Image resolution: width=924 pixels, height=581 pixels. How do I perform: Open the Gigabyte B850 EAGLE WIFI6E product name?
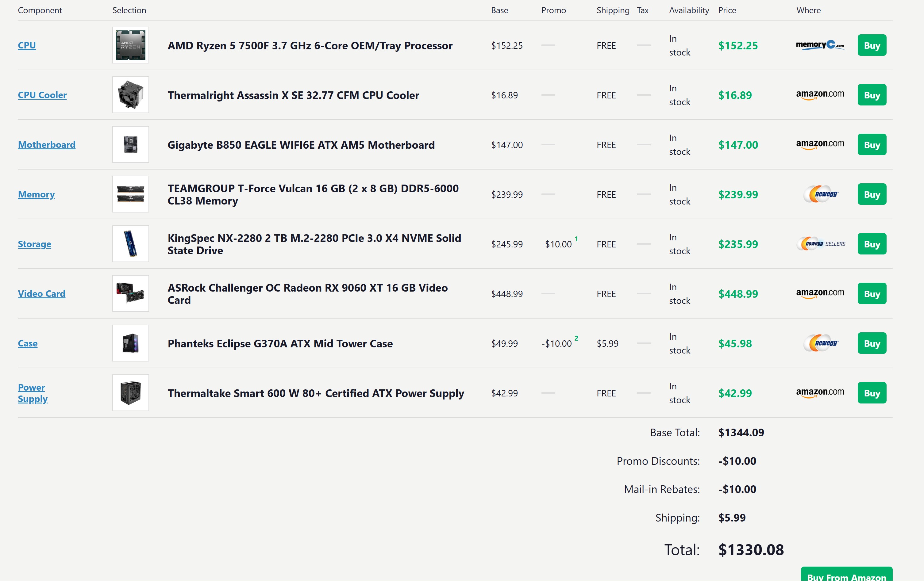301,145
